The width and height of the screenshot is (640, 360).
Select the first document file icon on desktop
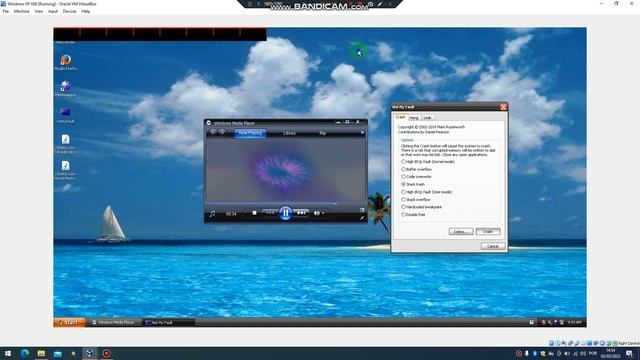[x=65, y=144]
